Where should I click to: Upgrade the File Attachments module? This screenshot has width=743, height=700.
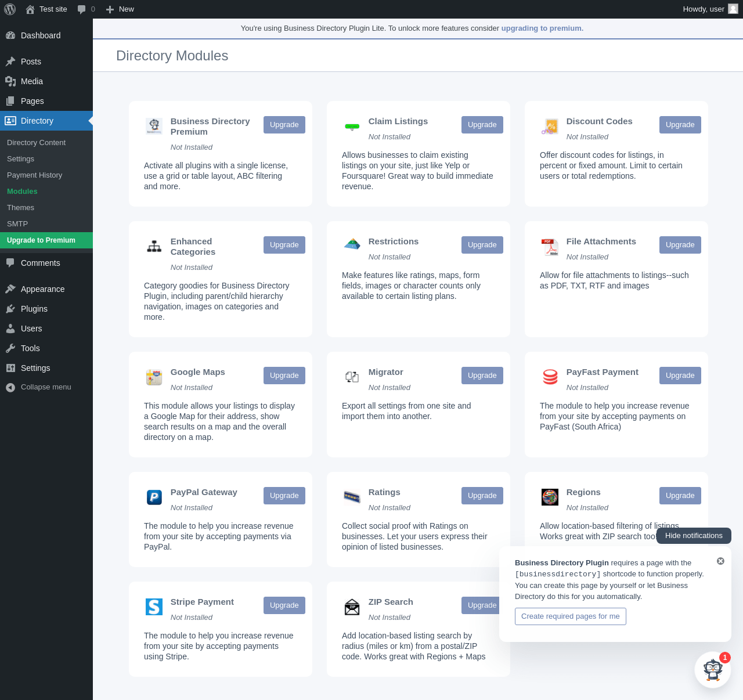pos(680,245)
